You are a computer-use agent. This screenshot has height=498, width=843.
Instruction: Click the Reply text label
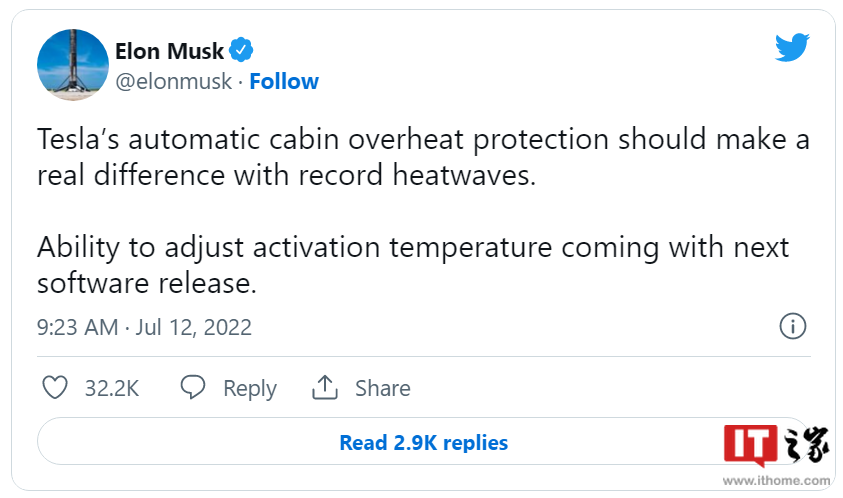tap(249, 388)
